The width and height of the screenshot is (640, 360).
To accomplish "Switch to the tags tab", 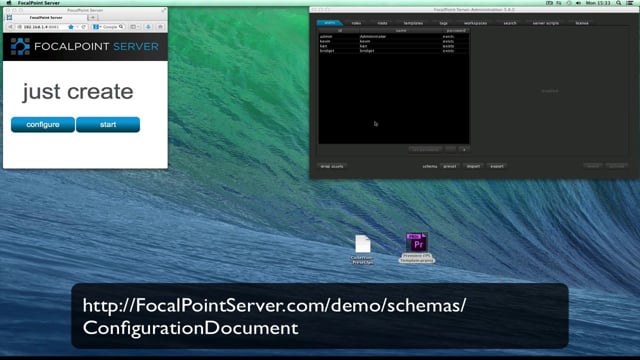I will pos(444,23).
